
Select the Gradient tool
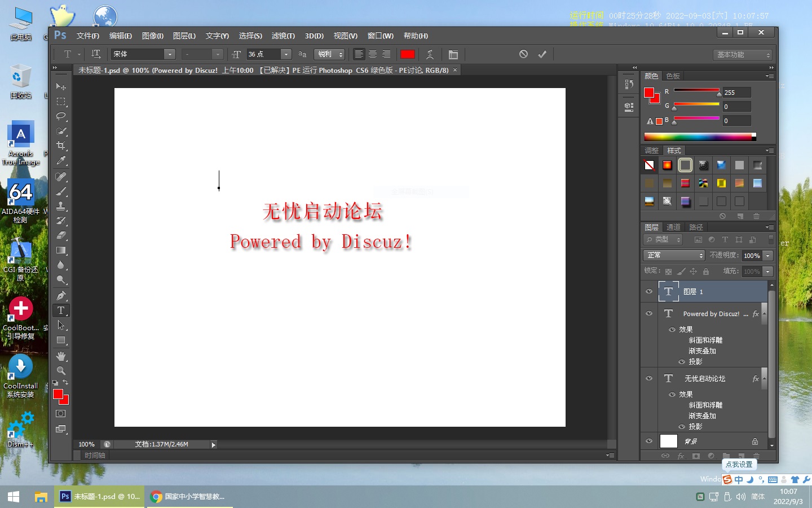click(61, 250)
